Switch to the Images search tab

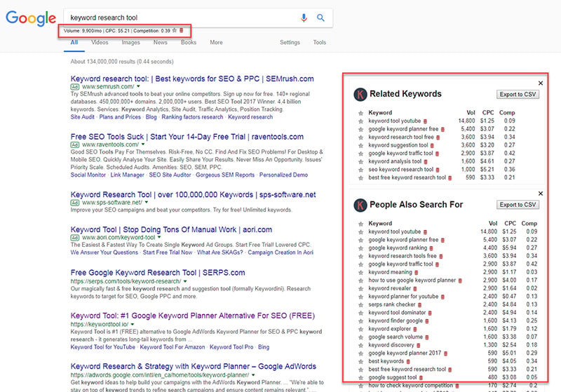(x=130, y=42)
